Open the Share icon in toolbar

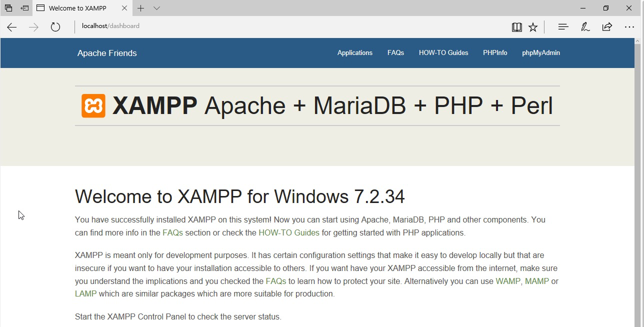pos(607,27)
